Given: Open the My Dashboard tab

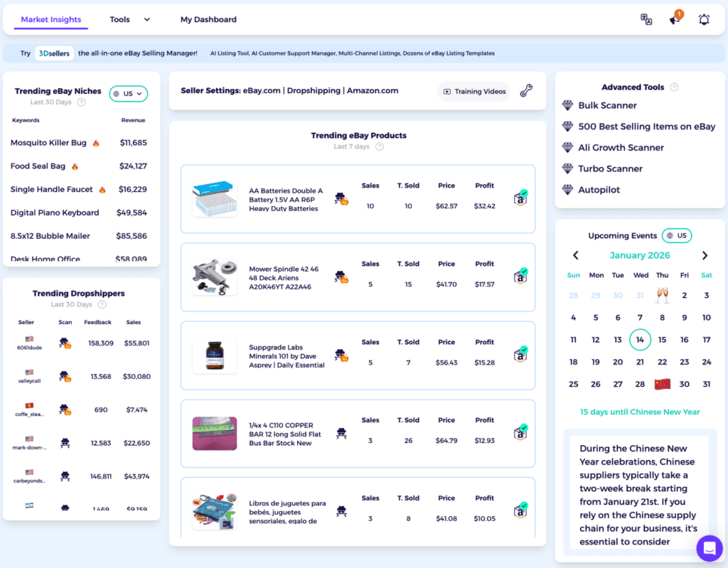Looking at the screenshot, I should click(x=208, y=19).
